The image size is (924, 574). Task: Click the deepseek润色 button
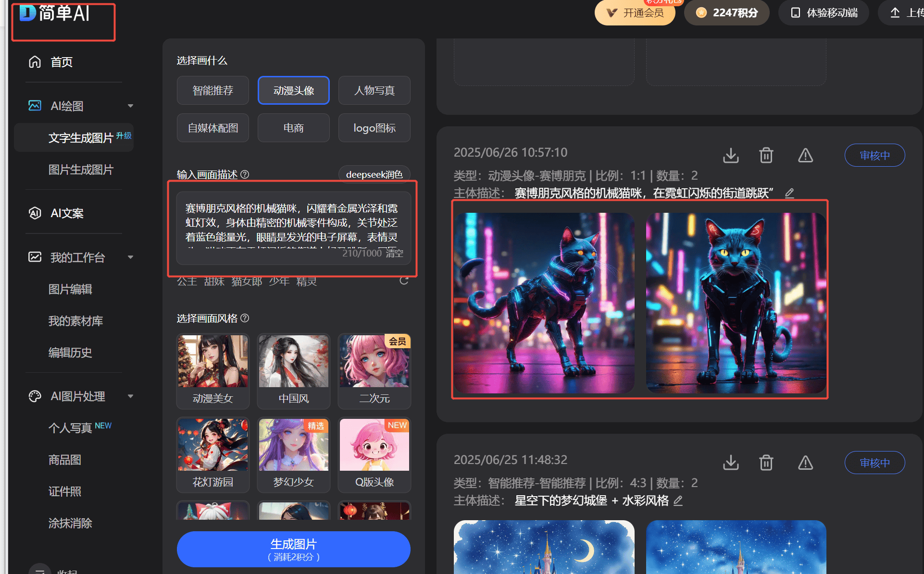coord(375,174)
